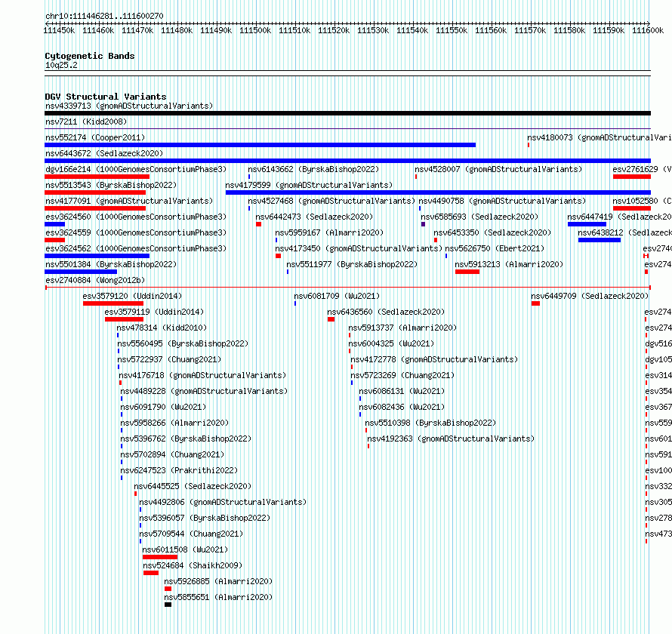Select esv3579120 (Uddin2014) label
Image resolution: width=672 pixels, height=634 pixels.
pos(132,296)
